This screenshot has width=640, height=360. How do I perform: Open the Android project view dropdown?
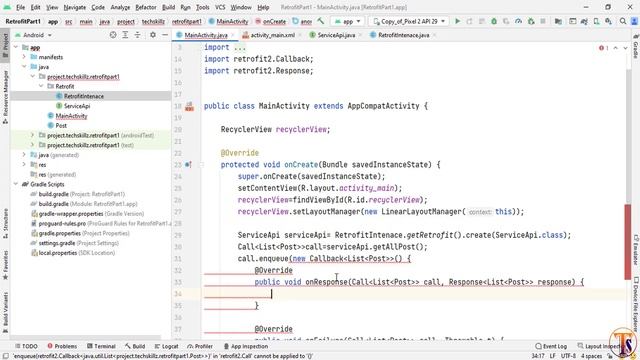pyautogui.click(x=33, y=35)
